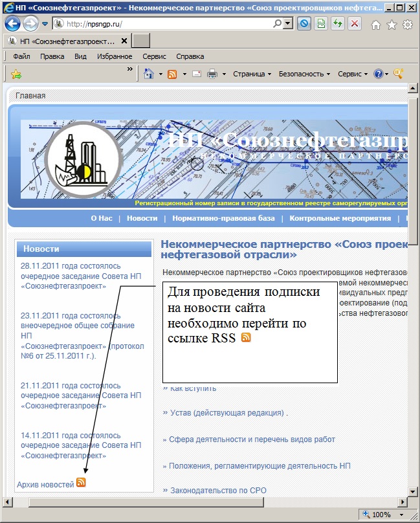This screenshot has width=420, height=523.
Task: Click the horizontal scrollbar left arrow
Action: [8, 502]
